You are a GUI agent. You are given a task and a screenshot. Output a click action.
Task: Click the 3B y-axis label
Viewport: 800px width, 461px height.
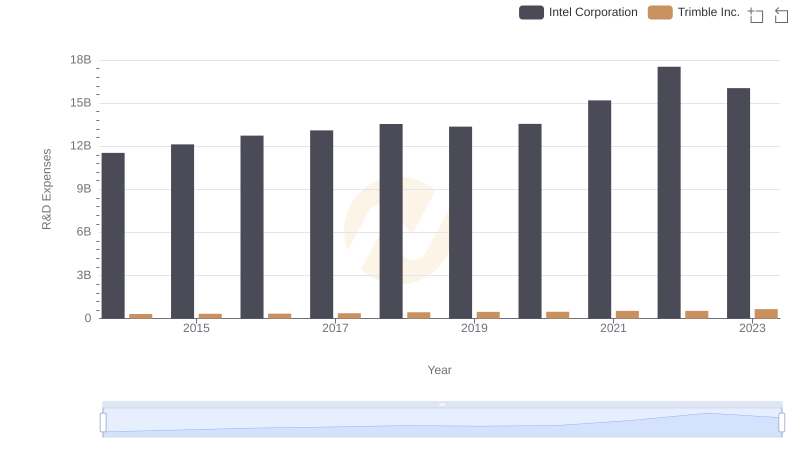tap(84, 275)
